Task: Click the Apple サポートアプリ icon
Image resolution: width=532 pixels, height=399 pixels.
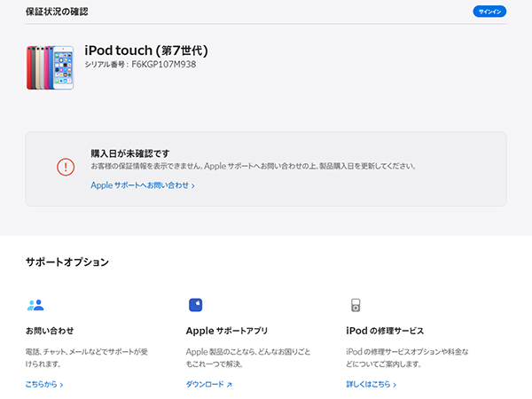Action: (195, 305)
